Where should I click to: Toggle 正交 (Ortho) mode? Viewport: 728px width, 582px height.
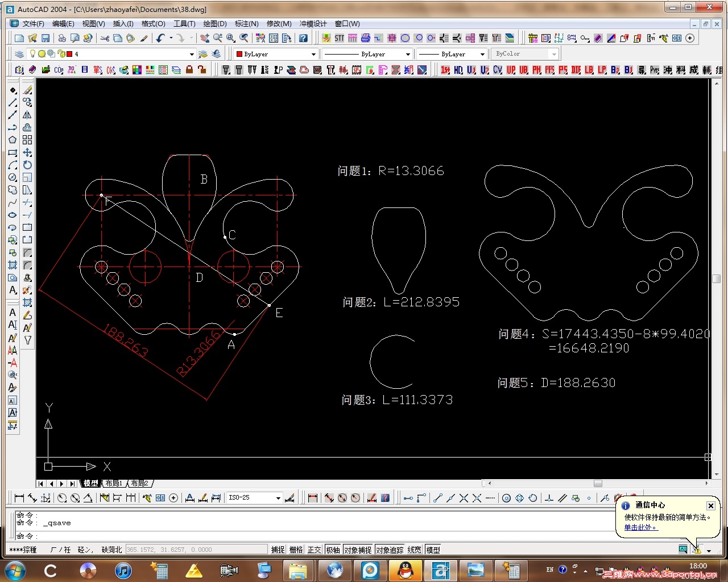(315, 550)
